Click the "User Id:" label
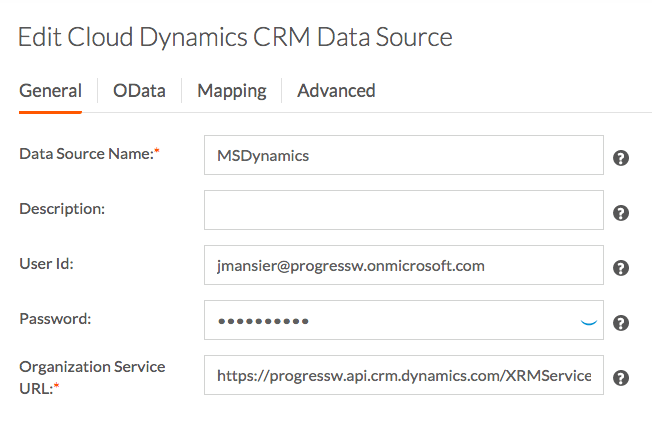652x430 pixels. [x=47, y=263]
